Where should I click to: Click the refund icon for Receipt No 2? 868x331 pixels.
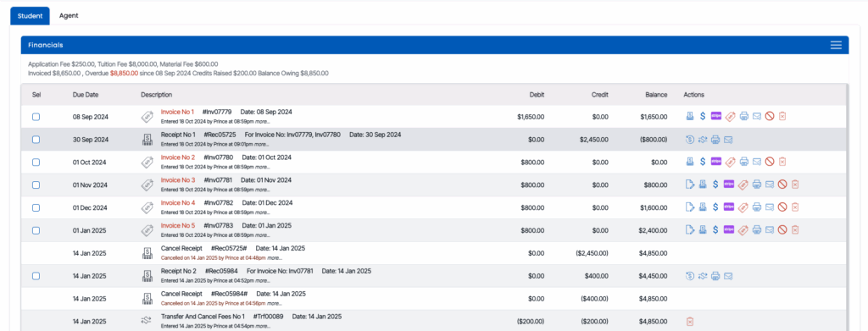point(690,276)
